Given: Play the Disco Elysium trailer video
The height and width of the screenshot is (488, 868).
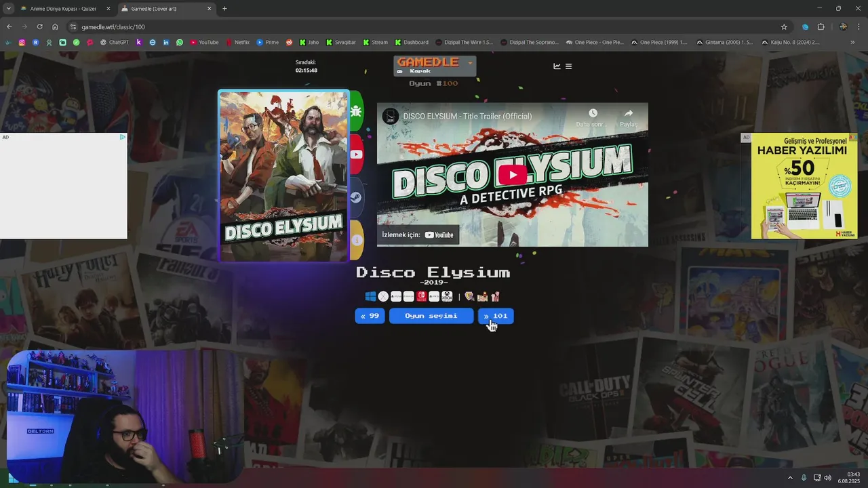Looking at the screenshot, I should (x=513, y=175).
